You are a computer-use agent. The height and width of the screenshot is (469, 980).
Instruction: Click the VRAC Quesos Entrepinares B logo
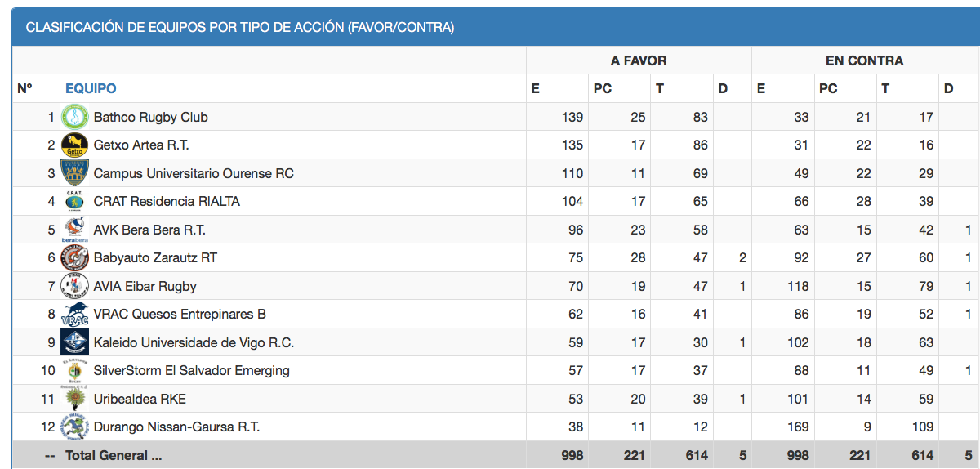tap(75, 315)
